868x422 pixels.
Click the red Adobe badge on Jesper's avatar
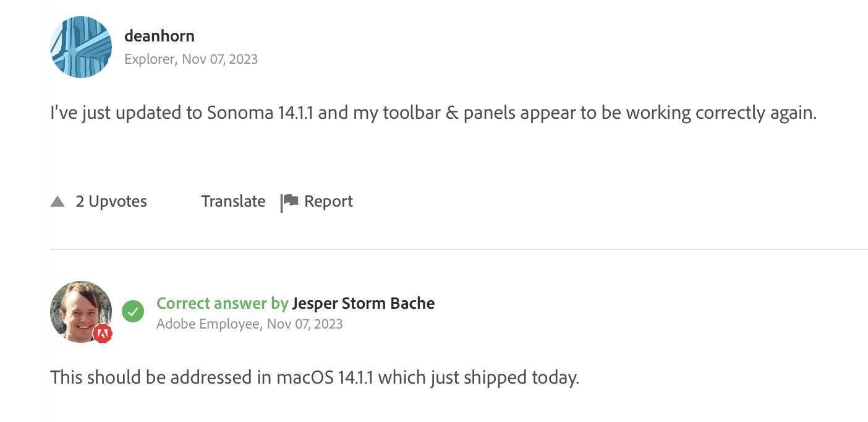[x=103, y=334]
